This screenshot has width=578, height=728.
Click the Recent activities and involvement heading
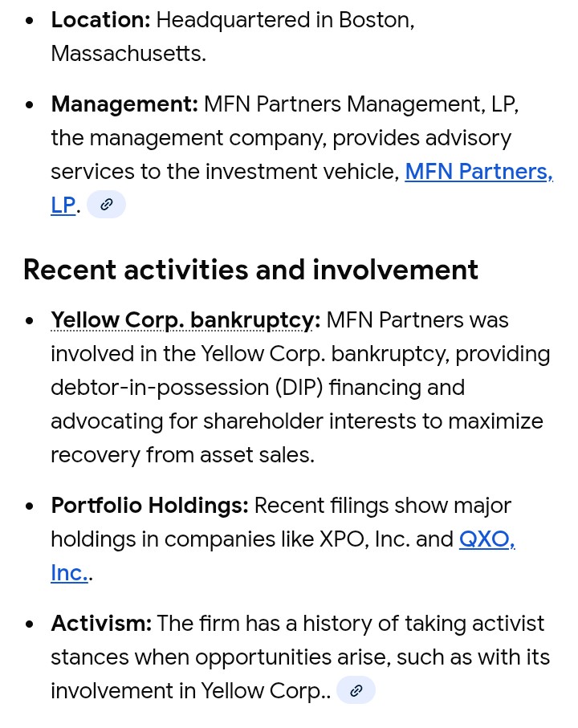pos(250,270)
